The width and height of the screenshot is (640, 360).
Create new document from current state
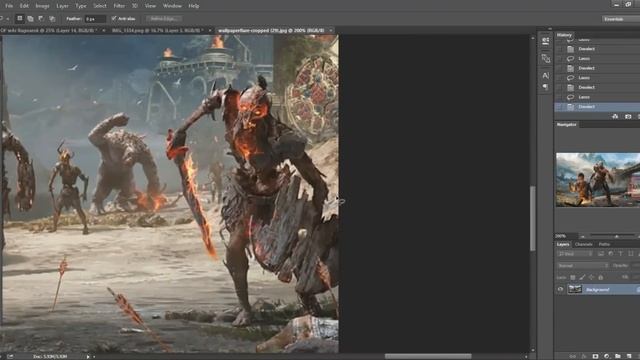click(x=615, y=117)
